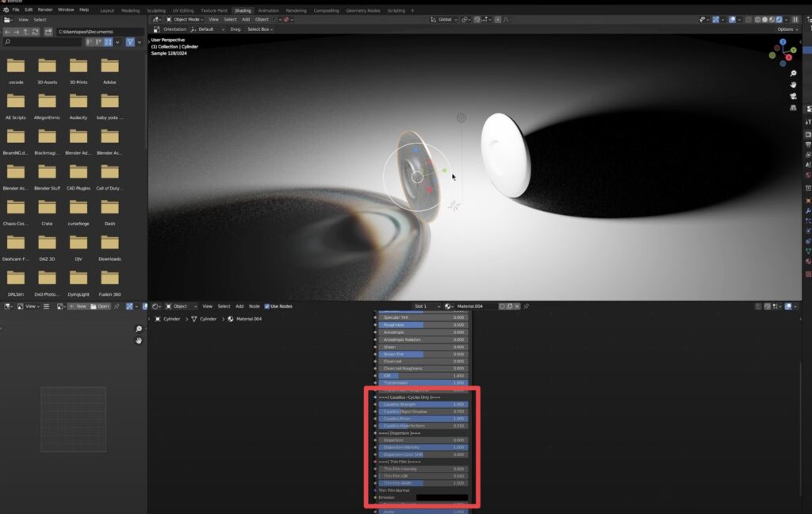This screenshot has height=514, width=812.
Task: Toggle image editor gizmo display button
Action: [129, 306]
